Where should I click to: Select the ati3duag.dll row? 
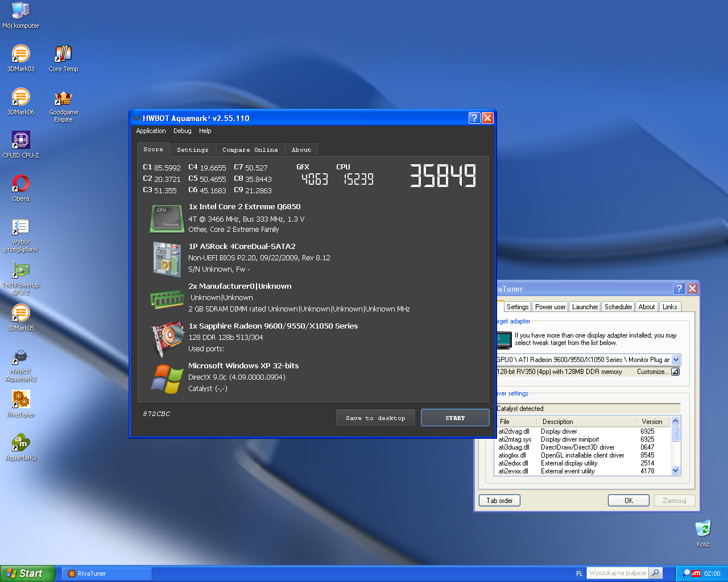[x=584, y=447]
